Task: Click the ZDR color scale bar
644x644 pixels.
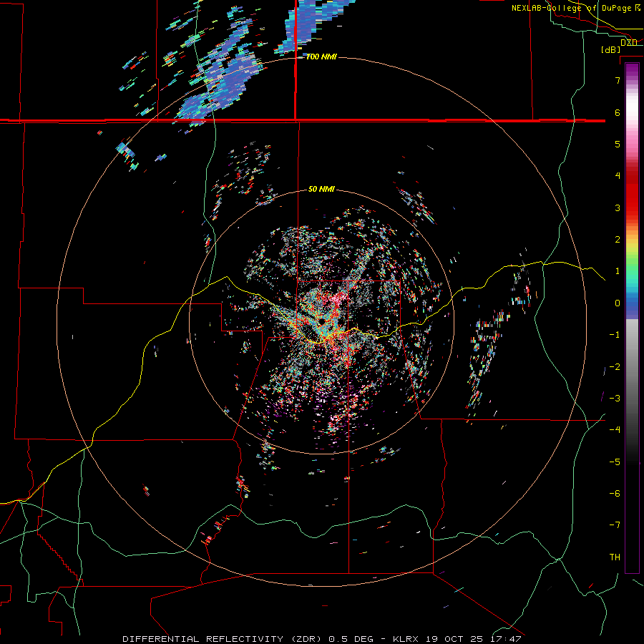Action: click(632, 318)
